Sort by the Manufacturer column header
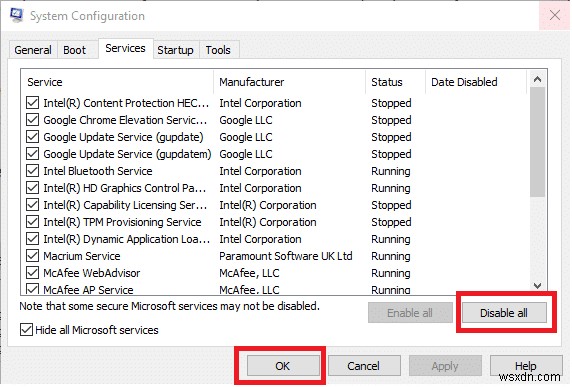 (x=289, y=82)
